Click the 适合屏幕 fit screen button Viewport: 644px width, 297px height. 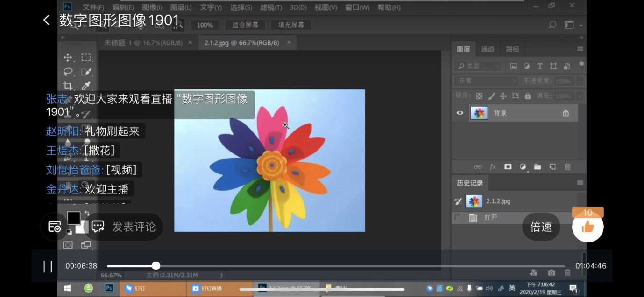coord(245,25)
